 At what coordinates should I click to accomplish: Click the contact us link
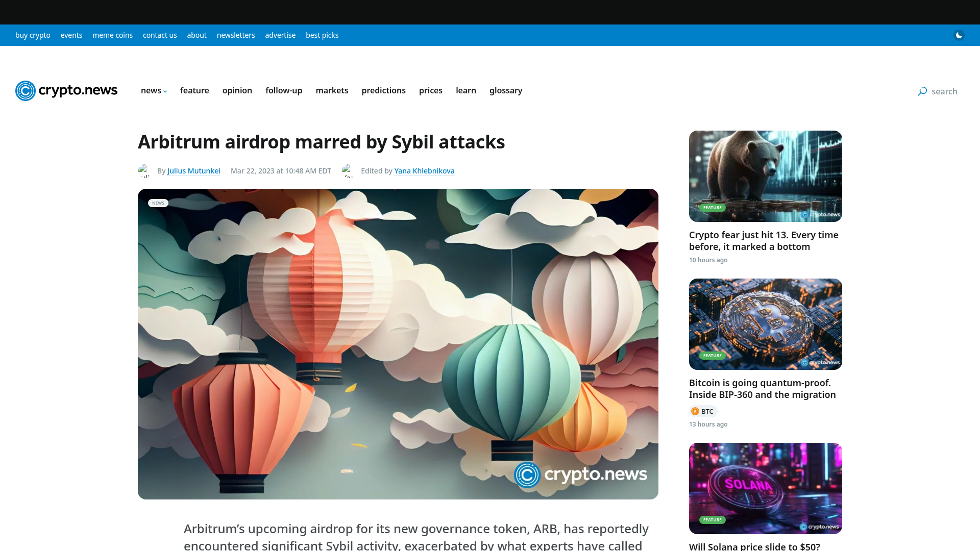(160, 35)
